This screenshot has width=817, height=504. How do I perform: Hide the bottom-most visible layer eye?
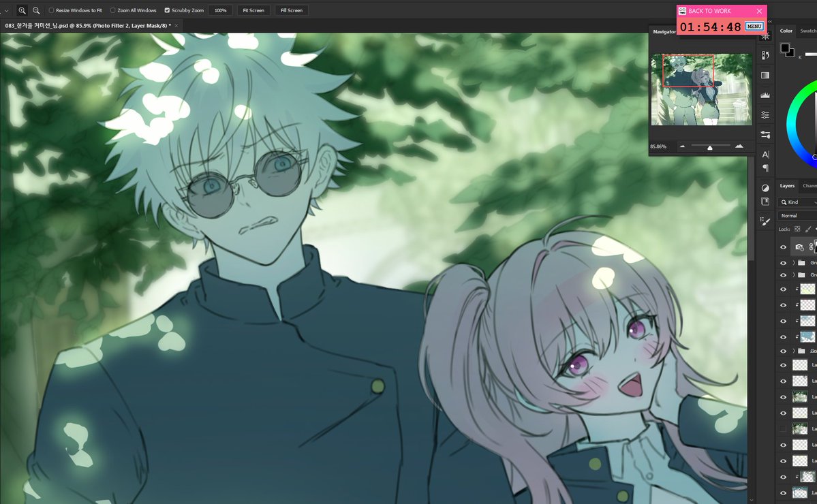[x=783, y=492]
